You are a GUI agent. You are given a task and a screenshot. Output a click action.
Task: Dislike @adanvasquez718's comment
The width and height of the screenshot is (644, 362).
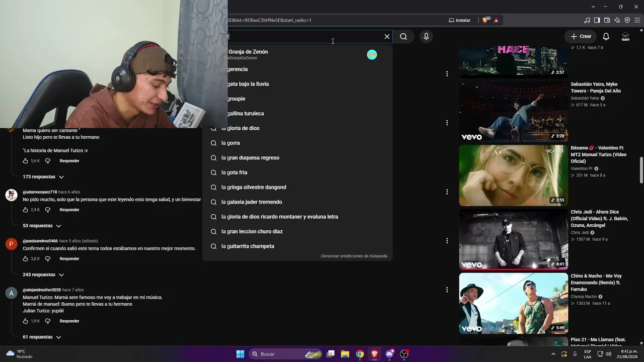pos(48,210)
